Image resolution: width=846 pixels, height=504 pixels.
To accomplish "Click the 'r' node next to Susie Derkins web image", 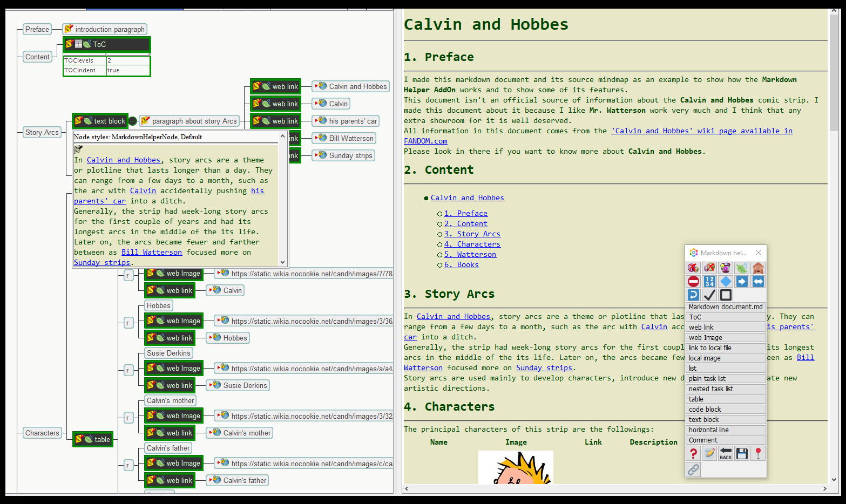I will pos(128,371).
